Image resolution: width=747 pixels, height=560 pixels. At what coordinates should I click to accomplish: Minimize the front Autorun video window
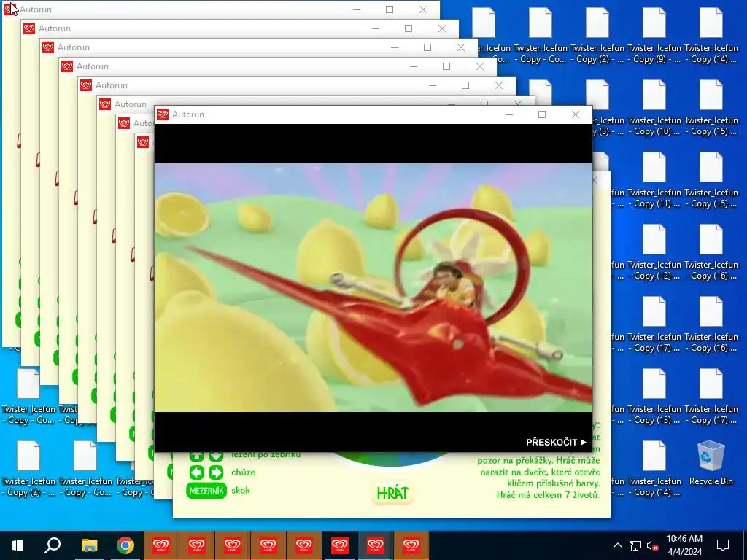pos(508,114)
